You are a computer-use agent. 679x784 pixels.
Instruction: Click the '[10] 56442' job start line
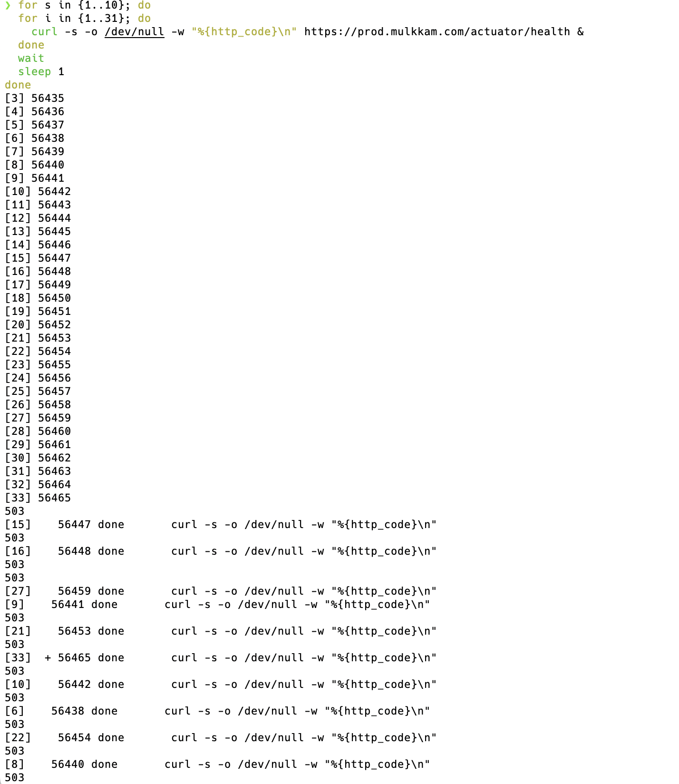[38, 191]
